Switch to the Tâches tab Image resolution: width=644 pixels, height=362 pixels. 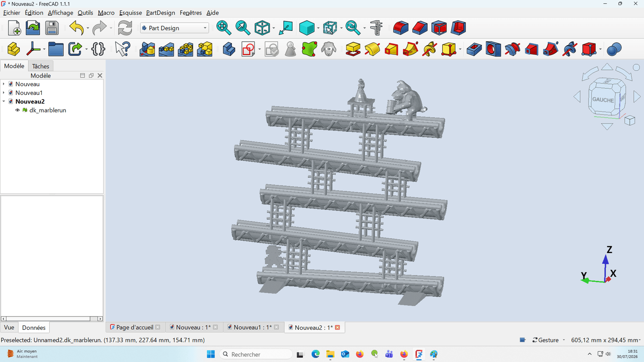(x=41, y=66)
